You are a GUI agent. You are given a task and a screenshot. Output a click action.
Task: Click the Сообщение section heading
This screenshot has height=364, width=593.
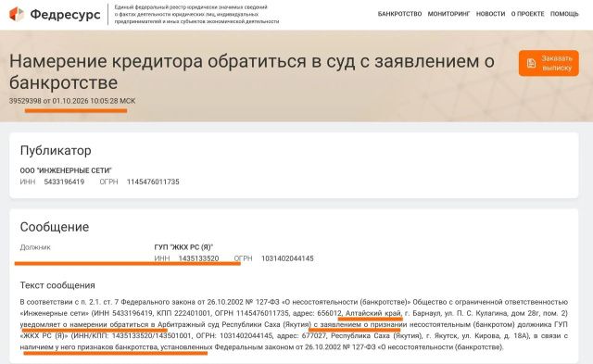click(55, 227)
